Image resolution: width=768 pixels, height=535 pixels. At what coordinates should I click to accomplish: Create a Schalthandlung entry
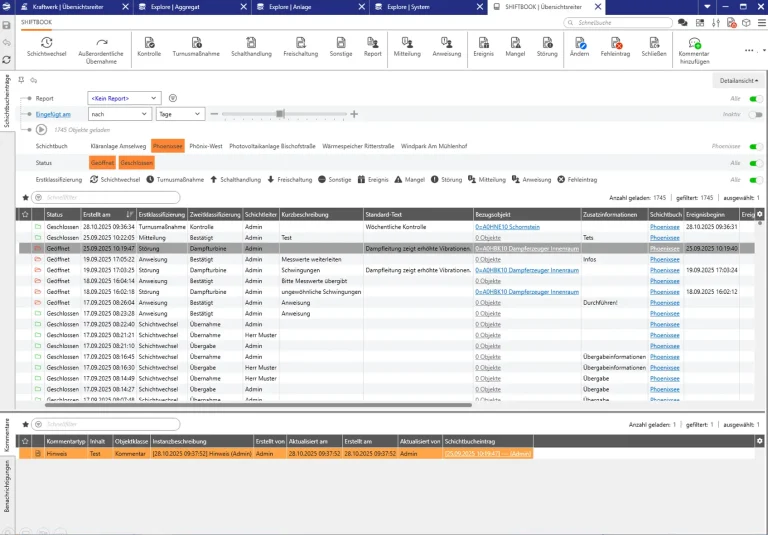(251, 43)
